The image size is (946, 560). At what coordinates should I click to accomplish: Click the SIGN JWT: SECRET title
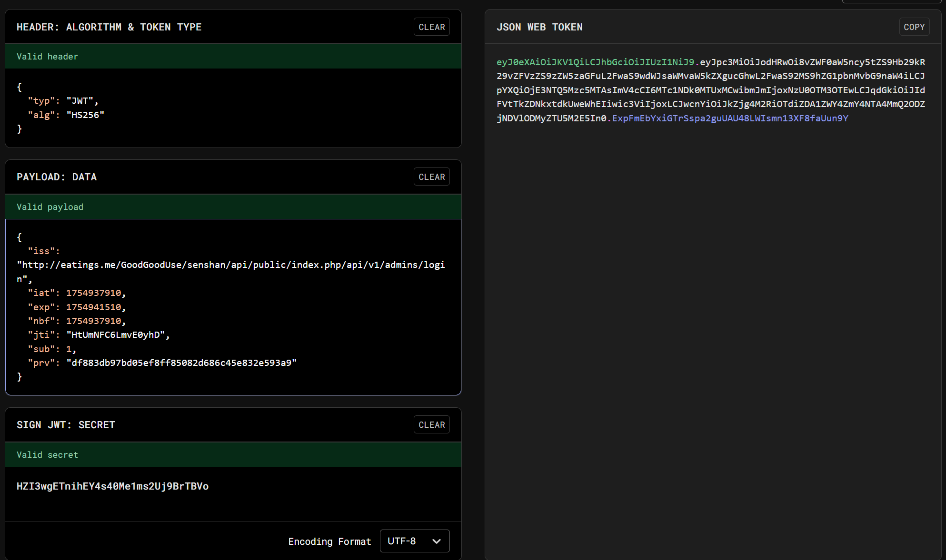click(x=66, y=425)
